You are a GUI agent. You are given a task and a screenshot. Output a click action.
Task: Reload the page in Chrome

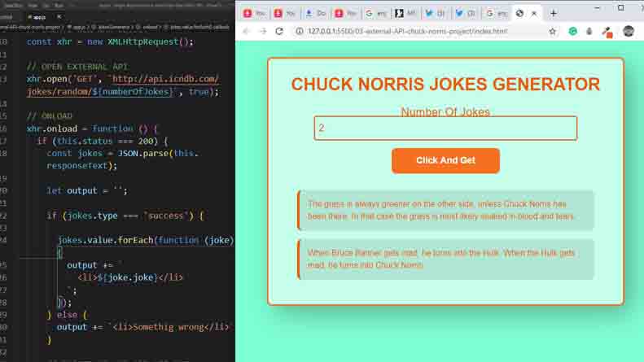point(279,31)
